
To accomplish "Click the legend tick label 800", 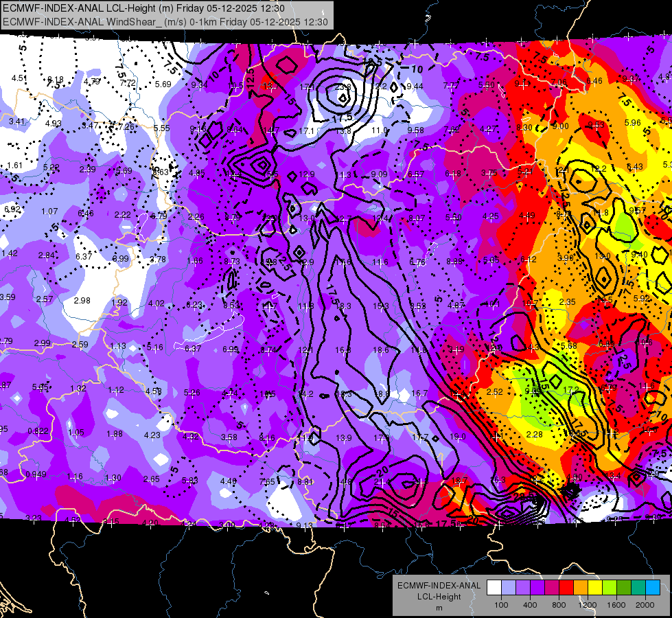I will tap(559, 605).
